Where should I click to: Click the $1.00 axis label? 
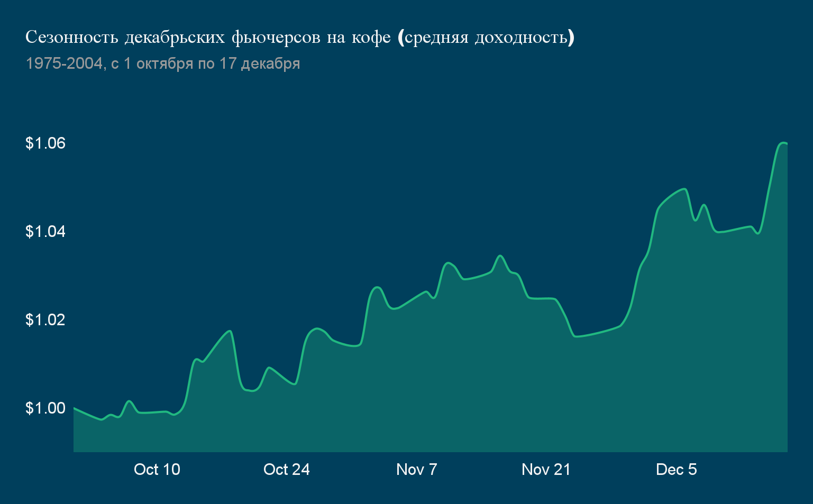pos(45,408)
